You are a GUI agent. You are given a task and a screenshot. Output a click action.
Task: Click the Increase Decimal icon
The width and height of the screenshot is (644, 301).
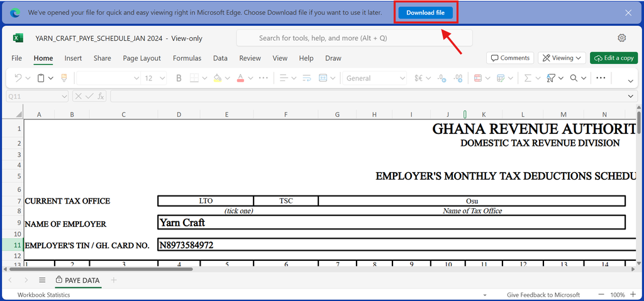(442, 78)
